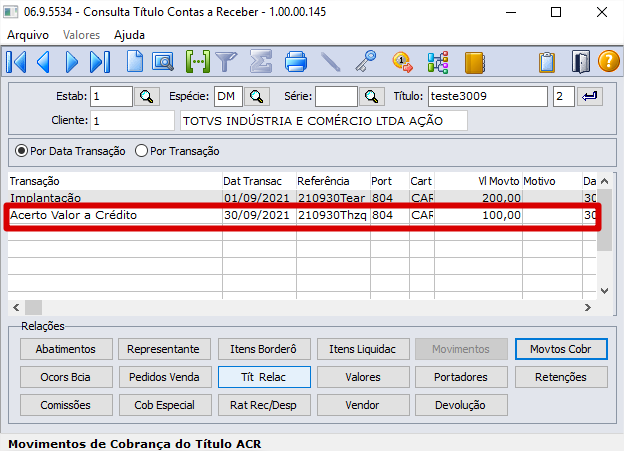This screenshot has height=451, width=624.
Task: Open the Arquivo menu
Action: [x=28, y=35]
